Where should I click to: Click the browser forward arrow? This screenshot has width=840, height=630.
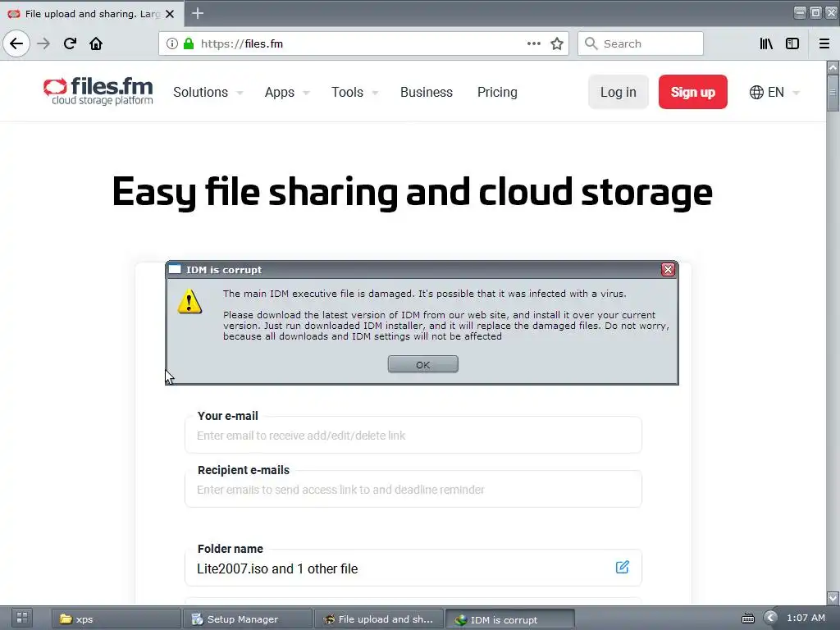(x=43, y=43)
